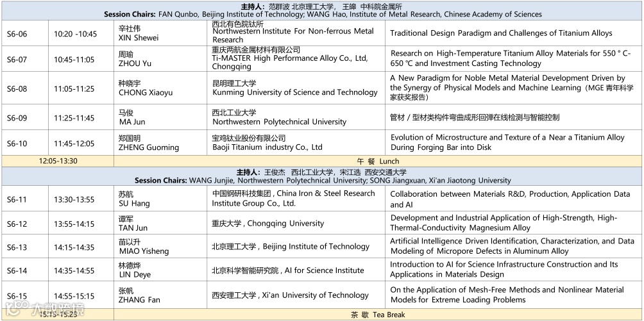This screenshot has height=321, width=644.
Task: Select Session Chairs WANG Junjie header line
Action: pyautogui.click(x=323, y=181)
